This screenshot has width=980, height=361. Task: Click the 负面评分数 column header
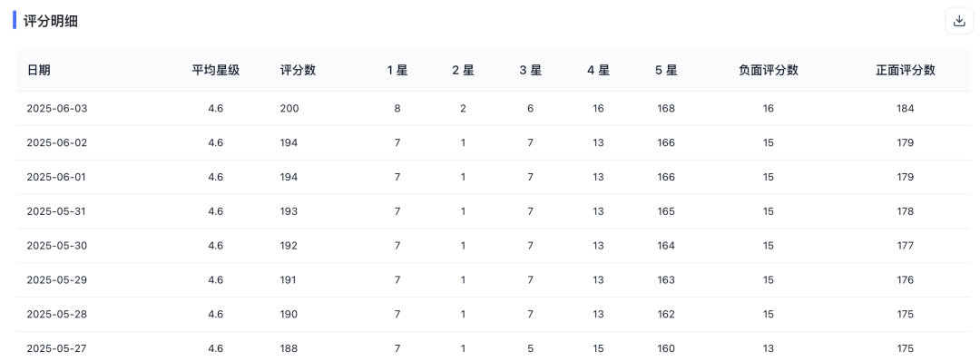click(769, 71)
